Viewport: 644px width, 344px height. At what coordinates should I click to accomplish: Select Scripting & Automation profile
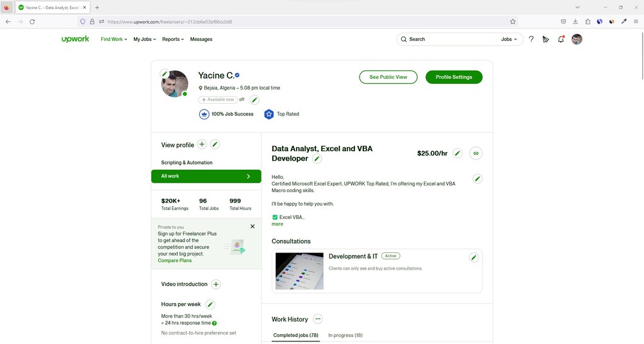coord(187,163)
